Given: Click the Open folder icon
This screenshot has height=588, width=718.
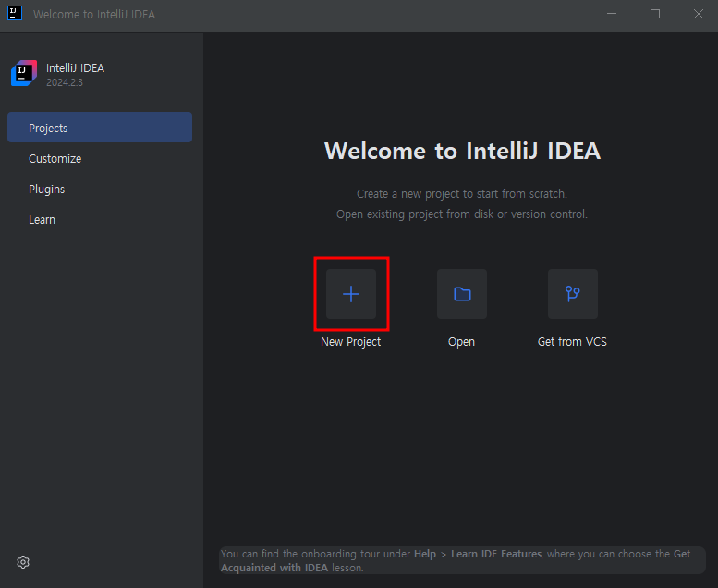Looking at the screenshot, I should pyautogui.click(x=462, y=294).
